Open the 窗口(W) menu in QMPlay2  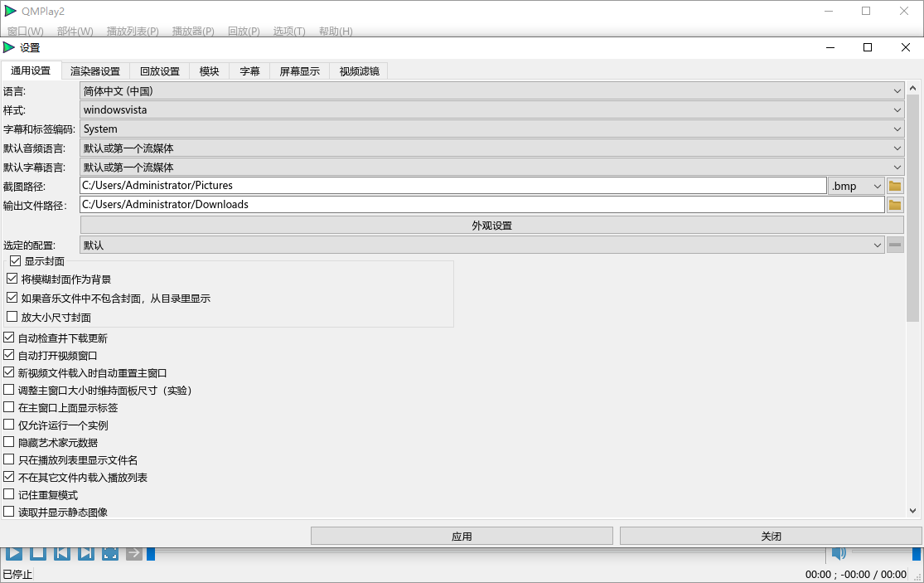click(x=26, y=31)
